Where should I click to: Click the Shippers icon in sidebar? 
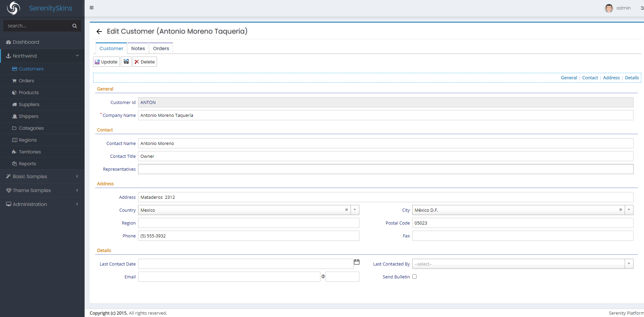pos(15,116)
